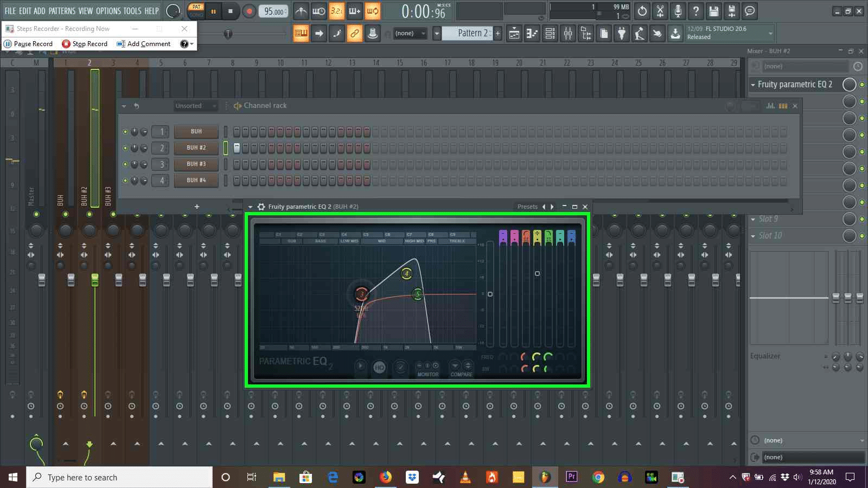Screen dimensions: 868x488
Task: Click the metronome icon
Action: pos(301,11)
